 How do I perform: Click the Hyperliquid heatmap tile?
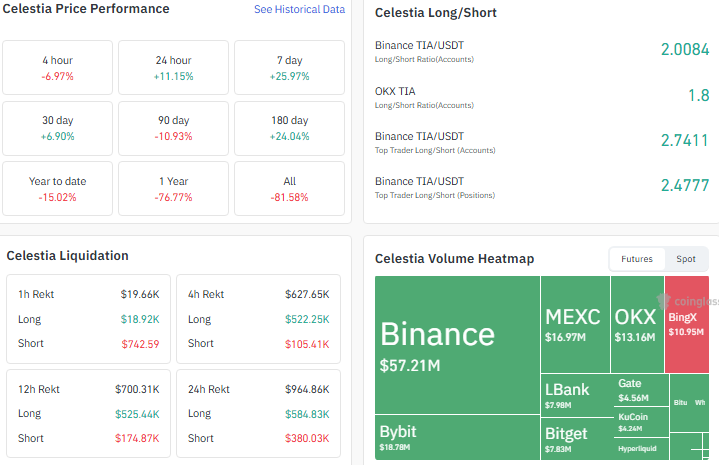tap(642, 448)
